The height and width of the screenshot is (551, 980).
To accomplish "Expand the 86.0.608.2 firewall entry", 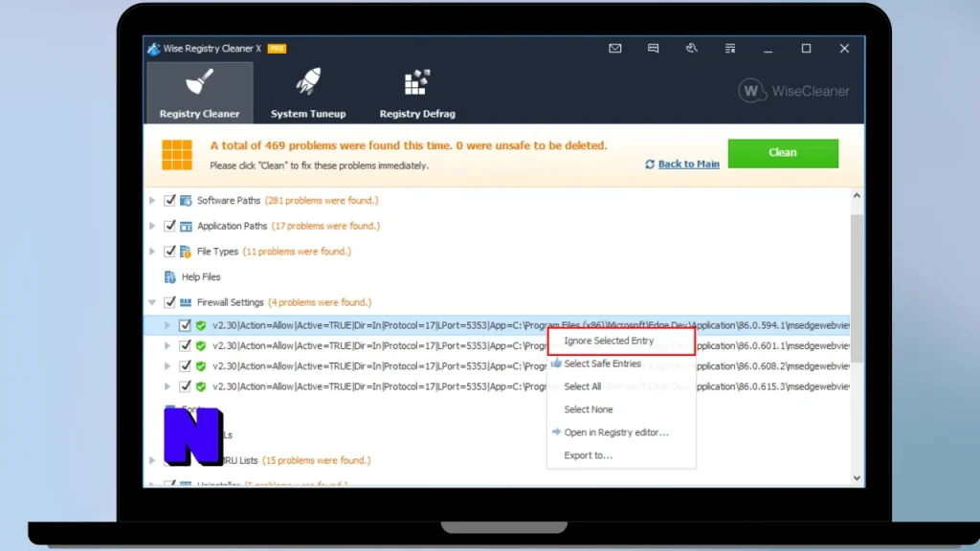I will click(x=167, y=366).
